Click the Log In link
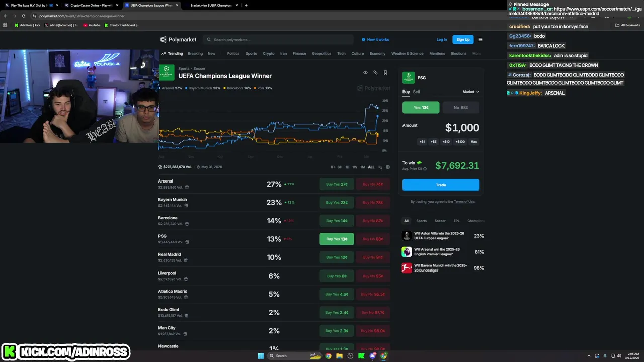 click(x=442, y=40)
